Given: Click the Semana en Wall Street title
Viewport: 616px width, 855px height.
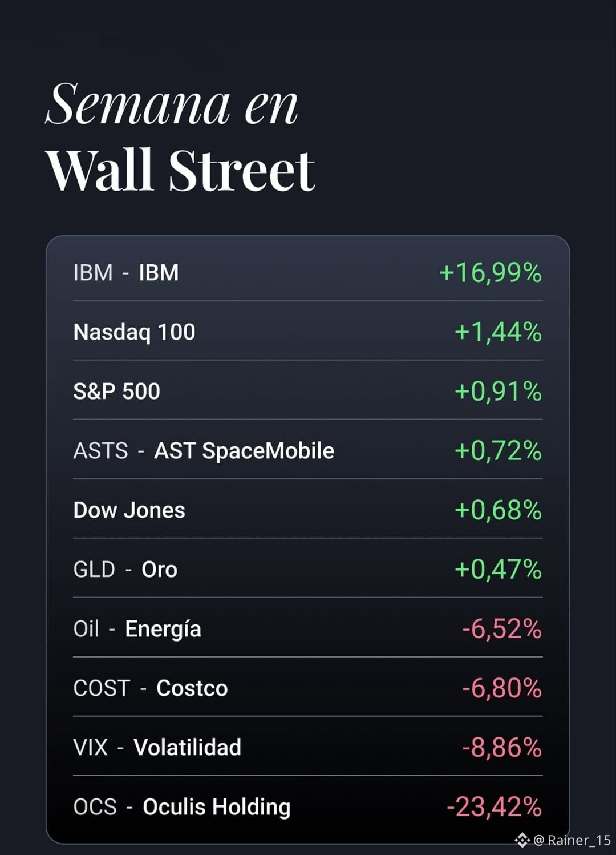Looking at the screenshot, I should pos(180,137).
